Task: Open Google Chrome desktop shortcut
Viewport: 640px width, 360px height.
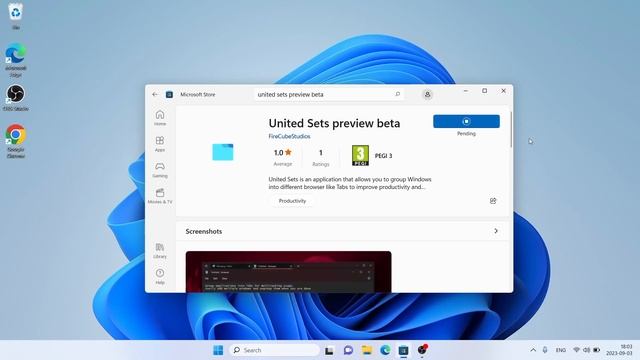Action: 16,141
